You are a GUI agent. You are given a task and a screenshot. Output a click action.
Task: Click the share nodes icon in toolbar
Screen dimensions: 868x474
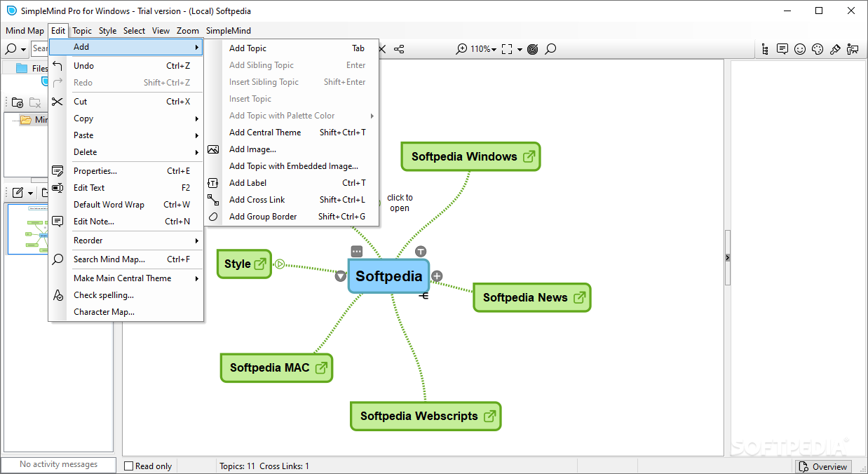399,49
